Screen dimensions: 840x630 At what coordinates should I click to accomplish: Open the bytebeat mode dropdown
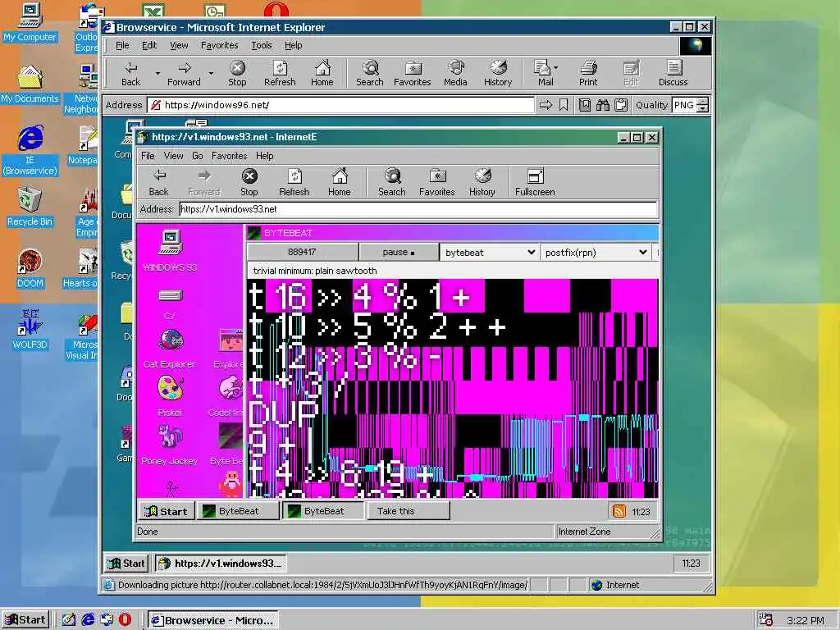tap(489, 253)
